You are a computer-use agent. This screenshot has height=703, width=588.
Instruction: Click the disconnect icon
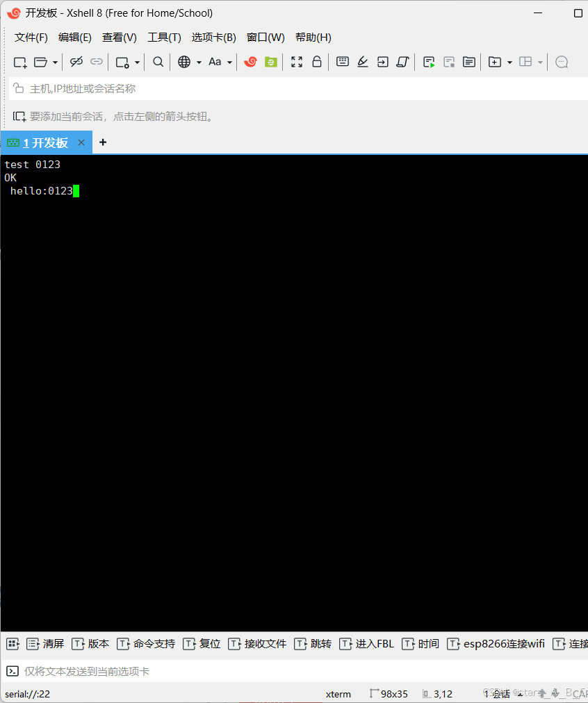pos(76,62)
